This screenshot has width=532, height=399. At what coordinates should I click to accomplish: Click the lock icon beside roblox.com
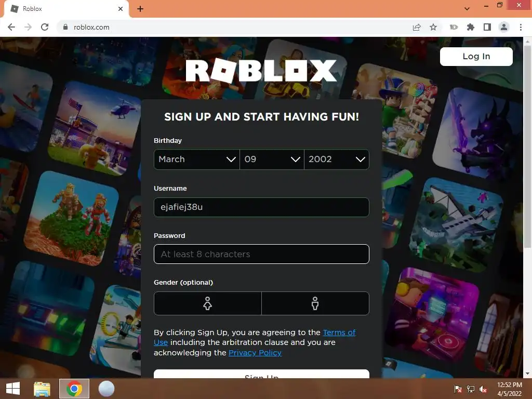(65, 27)
